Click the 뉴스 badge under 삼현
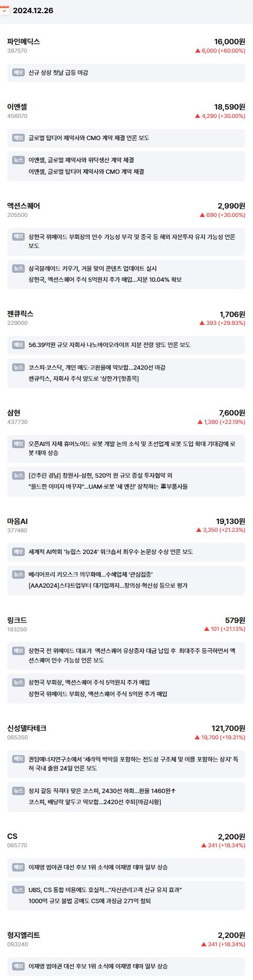 [x=18, y=475]
